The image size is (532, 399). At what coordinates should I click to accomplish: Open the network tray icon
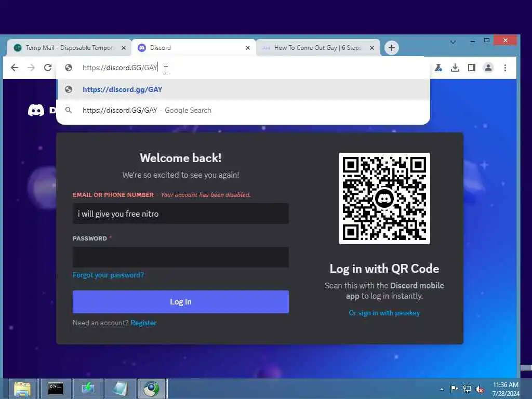coord(467,389)
